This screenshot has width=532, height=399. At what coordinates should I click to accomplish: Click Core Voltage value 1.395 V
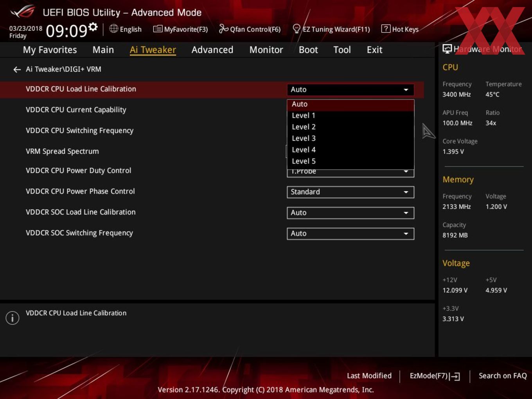[453, 151]
